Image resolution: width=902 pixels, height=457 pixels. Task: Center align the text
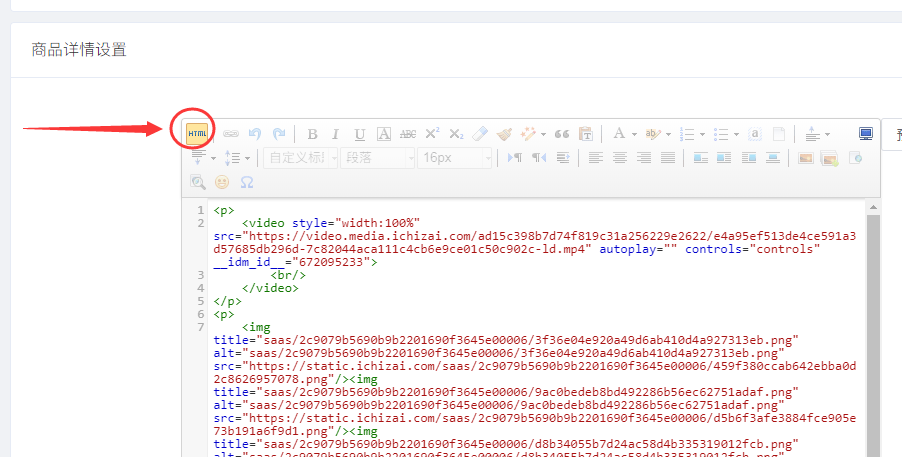pyautogui.click(x=620, y=157)
